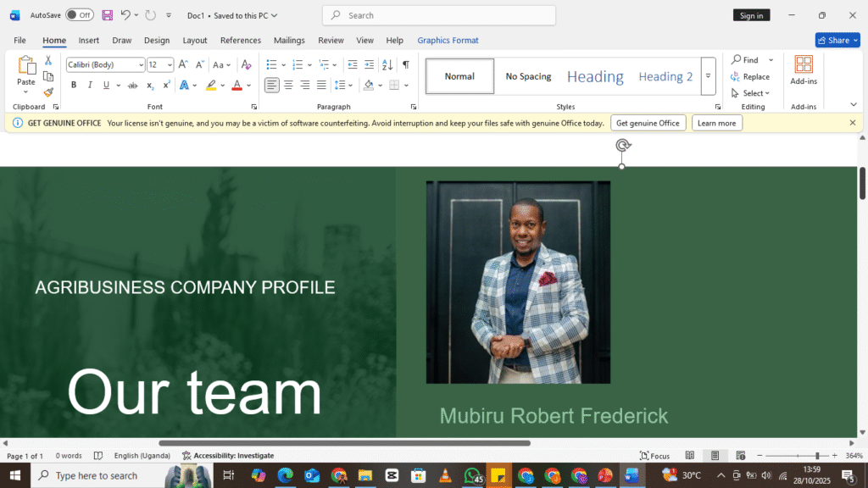The height and width of the screenshot is (488, 868).
Task: Open VLC media player from the taskbar
Action: coord(445,475)
